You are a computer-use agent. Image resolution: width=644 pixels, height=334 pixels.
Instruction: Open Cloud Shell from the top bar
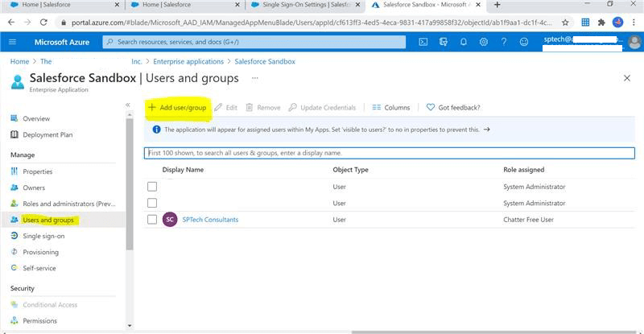pos(423,42)
